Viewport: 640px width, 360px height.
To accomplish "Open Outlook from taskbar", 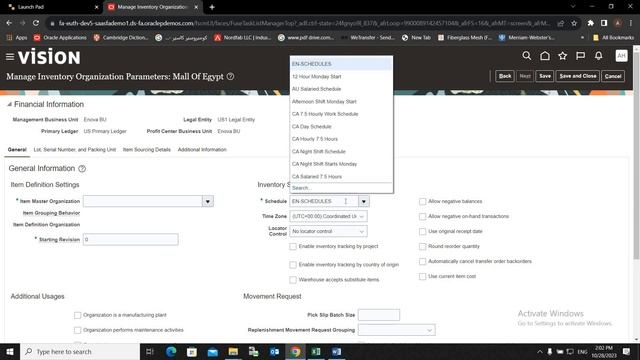I will pyautogui.click(x=274, y=351).
